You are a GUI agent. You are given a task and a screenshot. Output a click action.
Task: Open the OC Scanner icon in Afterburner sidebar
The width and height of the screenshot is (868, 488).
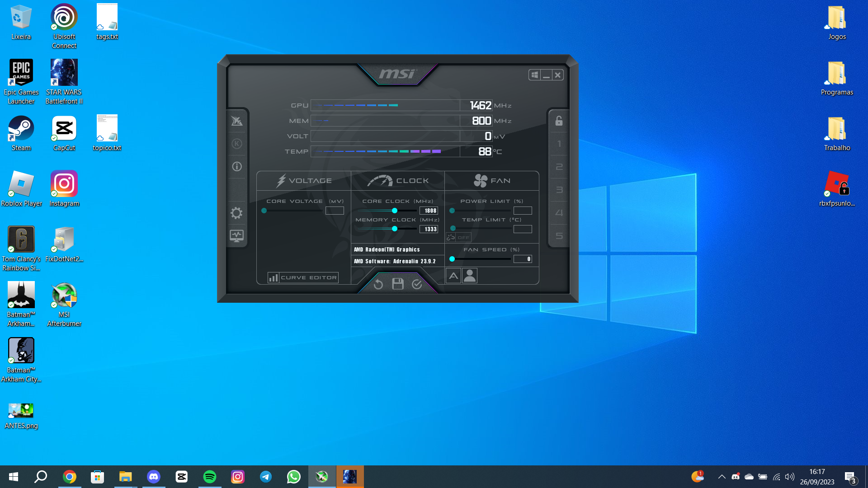237,121
